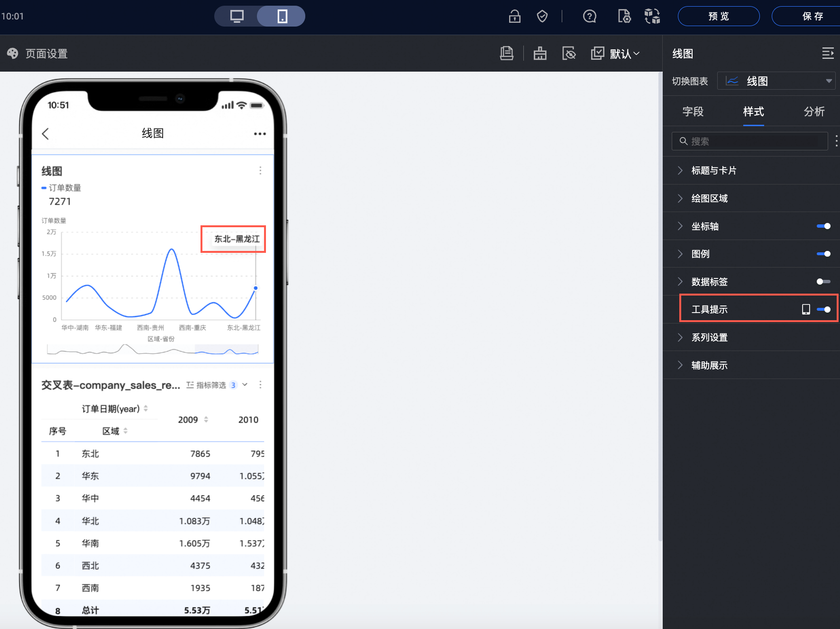This screenshot has height=629, width=840.
Task: Click the 华南 row in table
Action: click(153, 543)
